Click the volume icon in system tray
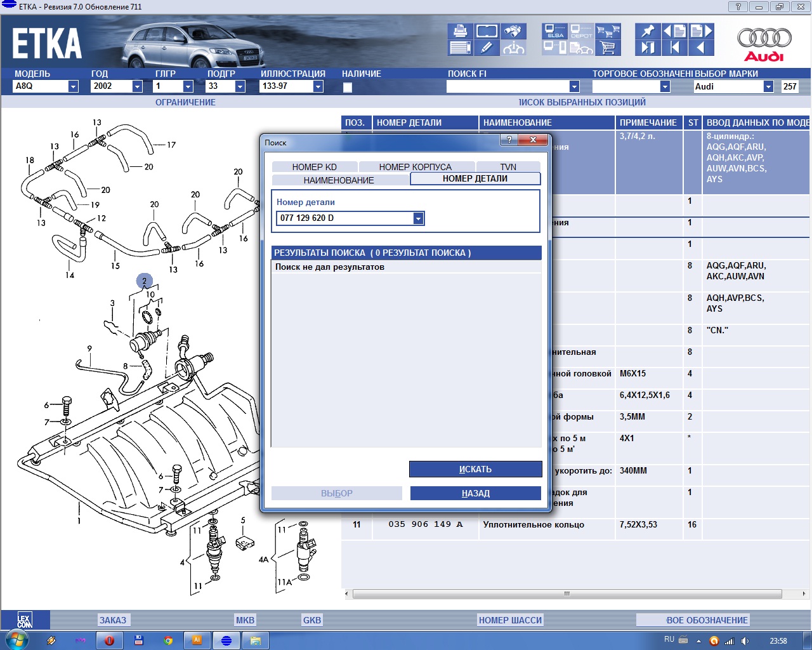 [745, 640]
